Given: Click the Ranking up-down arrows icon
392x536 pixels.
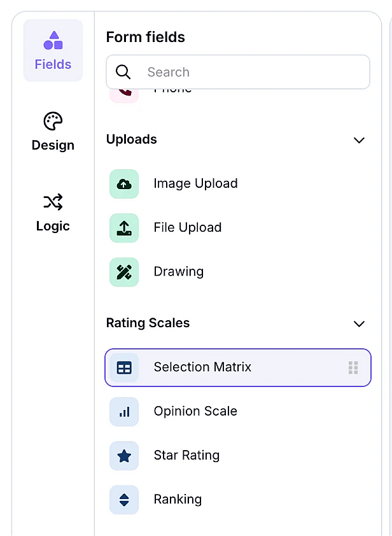Looking at the screenshot, I should [x=124, y=500].
